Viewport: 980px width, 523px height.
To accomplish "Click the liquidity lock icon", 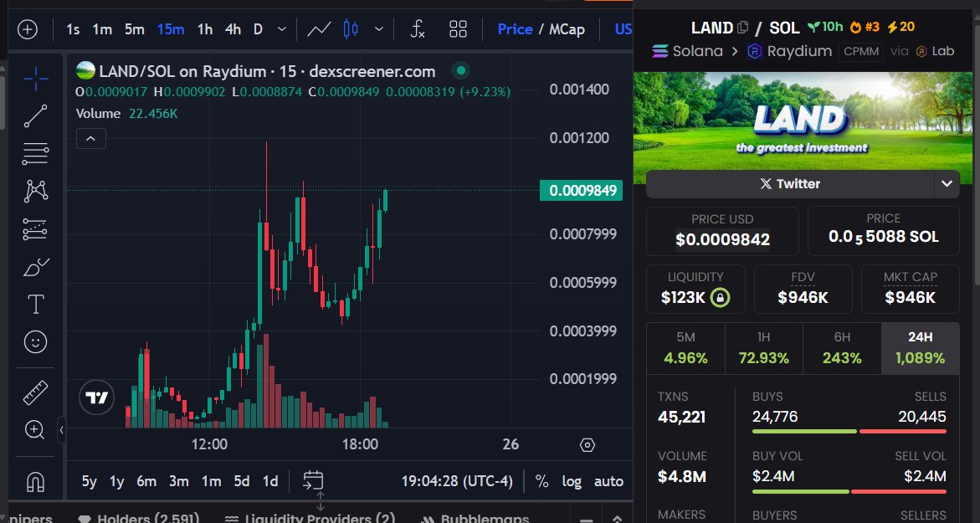I will [x=720, y=297].
